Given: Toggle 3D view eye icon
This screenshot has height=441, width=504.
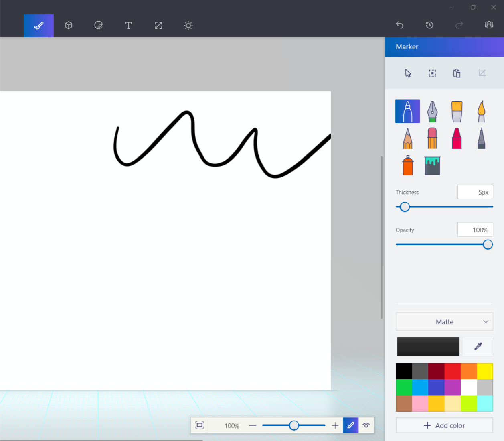Looking at the screenshot, I should point(366,425).
